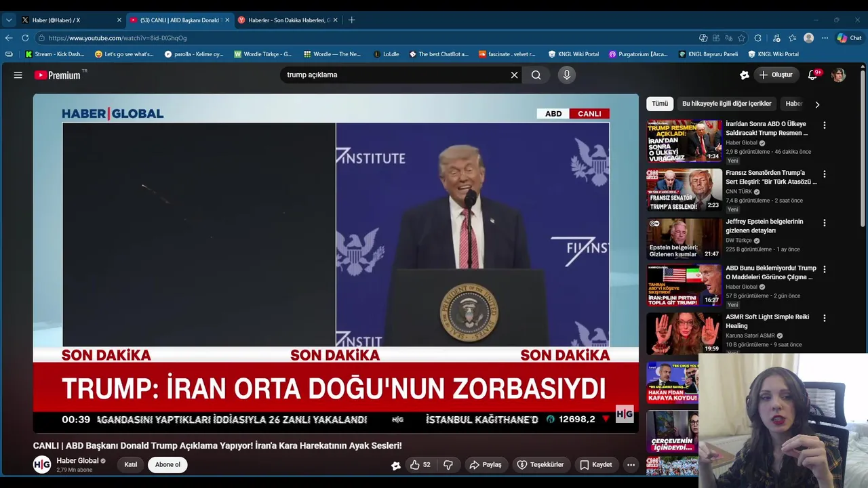Screen dimensions: 868x488
Task: Open Stream - Kick Dash bookmark
Action: click(x=55, y=54)
